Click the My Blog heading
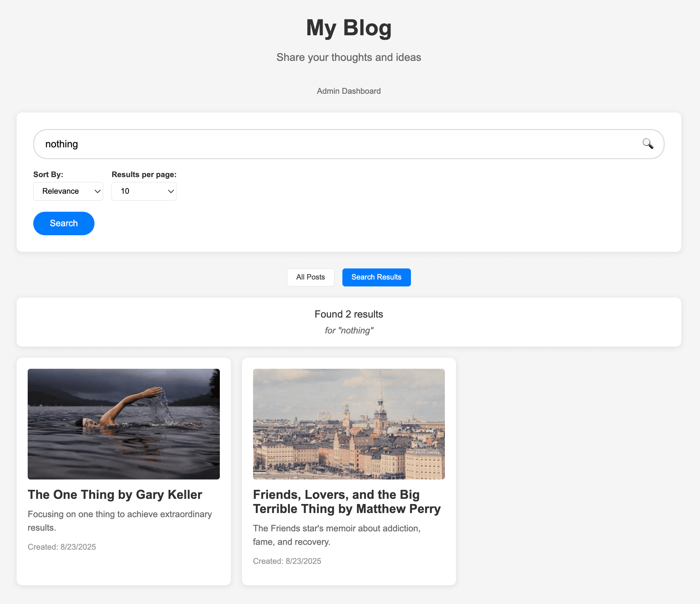Screen dimensions: 700x604 (x=349, y=28)
